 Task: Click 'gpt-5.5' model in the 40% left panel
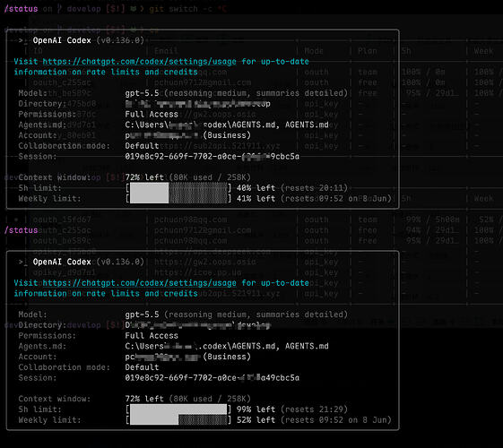(142, 93)
